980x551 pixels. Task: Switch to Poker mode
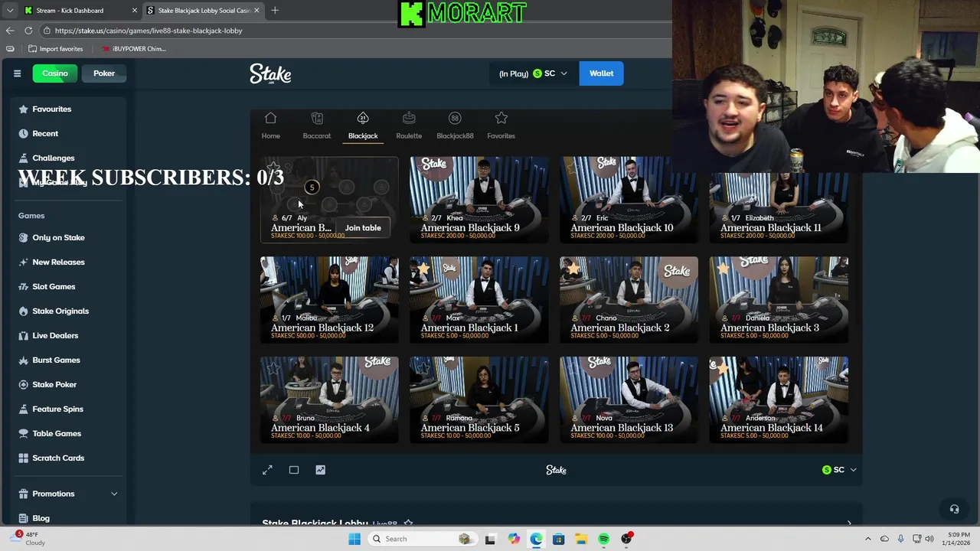104,73
